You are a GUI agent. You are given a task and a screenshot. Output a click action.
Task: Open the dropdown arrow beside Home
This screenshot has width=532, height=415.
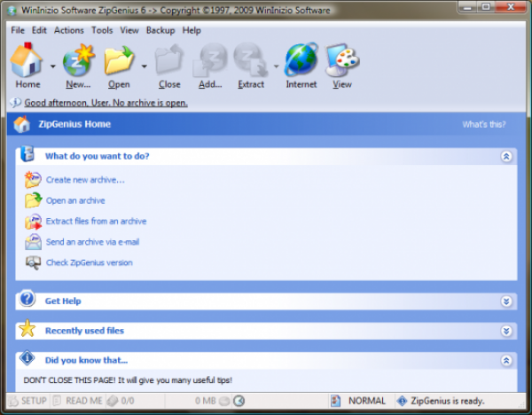coord(53,67)
